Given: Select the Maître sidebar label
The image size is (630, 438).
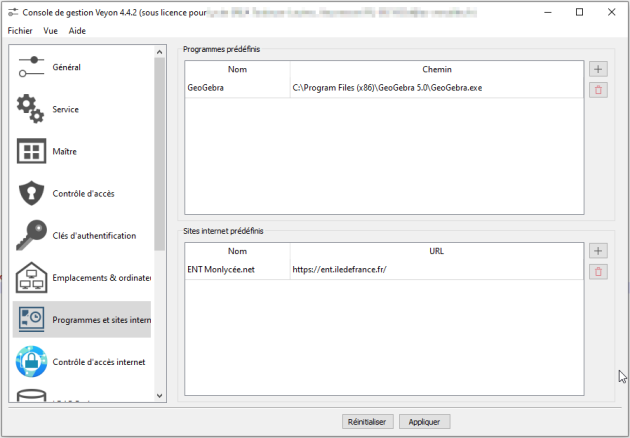Looking at the screenshot, I should tap(64, 151).
